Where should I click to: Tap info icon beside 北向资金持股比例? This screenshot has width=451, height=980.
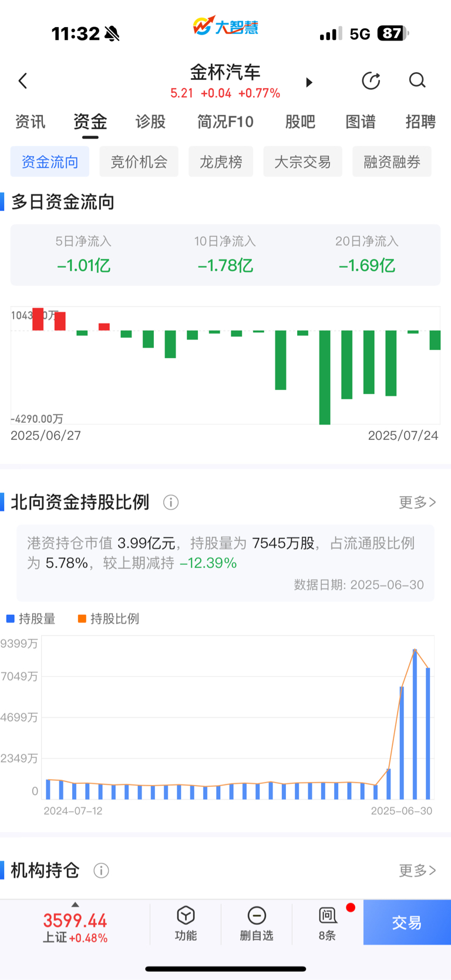pyautogui.click(x=171, y=503)
